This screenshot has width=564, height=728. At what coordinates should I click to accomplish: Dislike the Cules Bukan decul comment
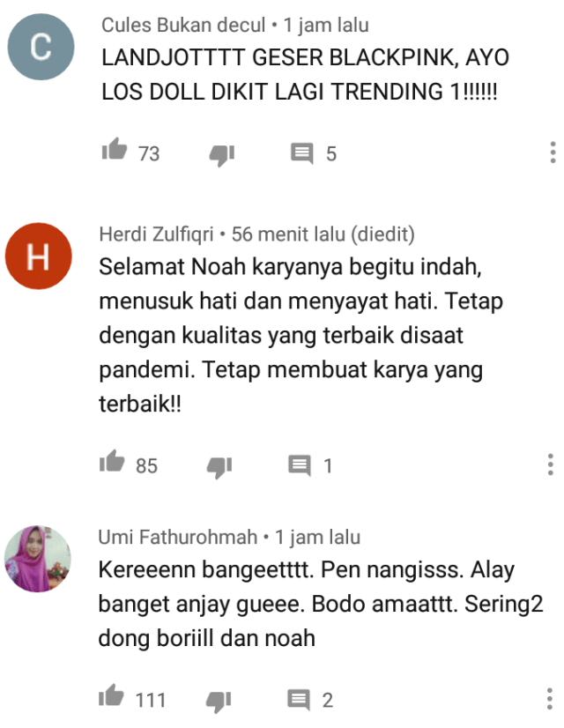tap(222, 154)
